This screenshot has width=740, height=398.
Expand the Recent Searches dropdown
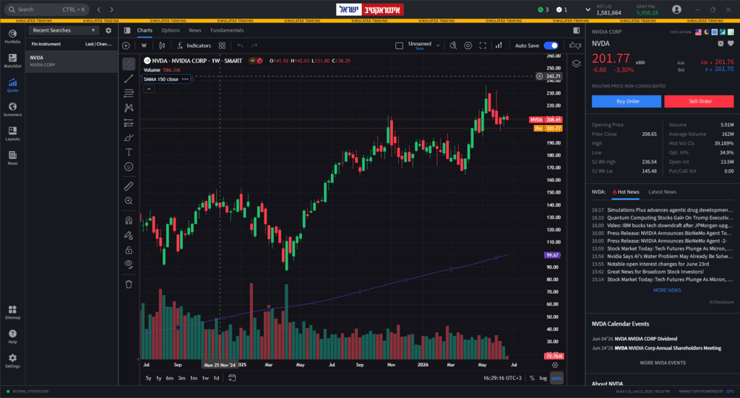point(63,30)
